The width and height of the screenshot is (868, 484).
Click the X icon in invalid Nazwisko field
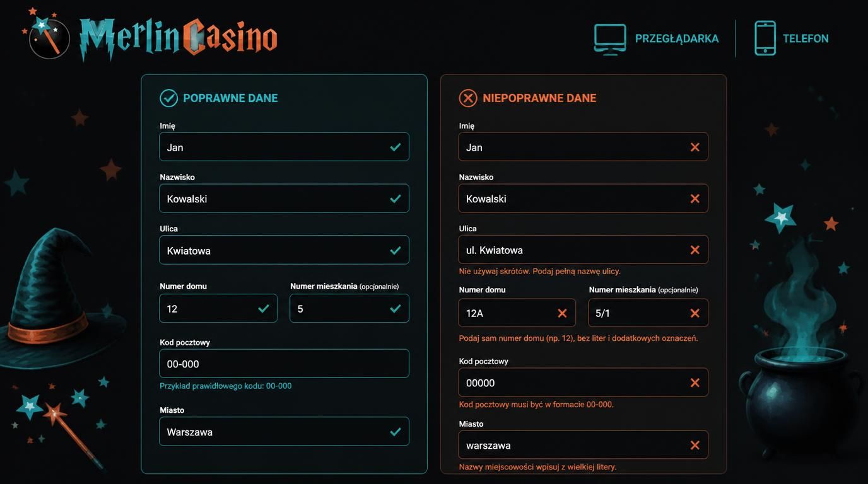click(695, 199)
